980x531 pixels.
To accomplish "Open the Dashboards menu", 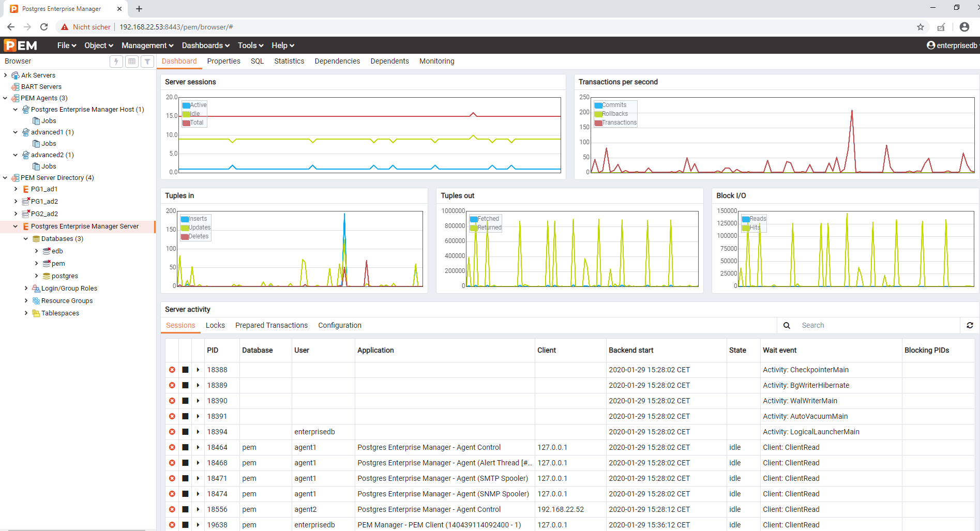I will click(x=205, y=45).
